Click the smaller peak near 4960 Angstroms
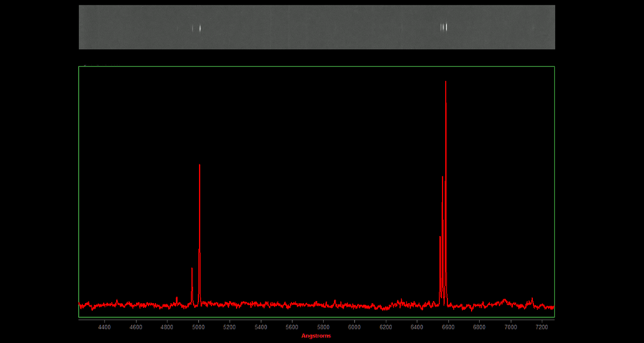The image size is (644, 343). 192,269
